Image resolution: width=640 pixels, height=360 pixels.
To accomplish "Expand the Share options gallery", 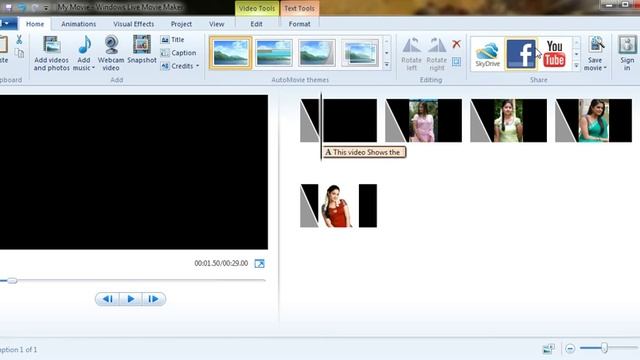I will (576, 65).
